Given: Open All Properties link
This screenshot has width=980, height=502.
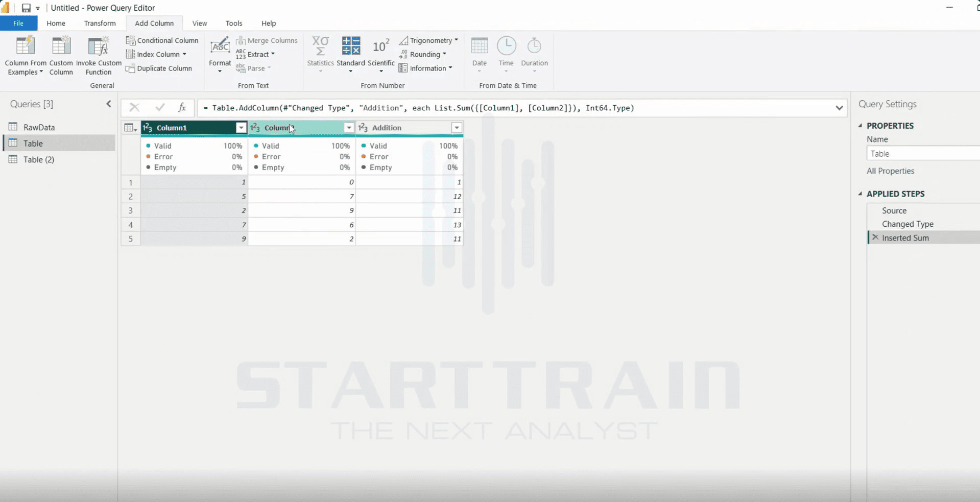Looking at the screenshot, I should pos(890,171).
